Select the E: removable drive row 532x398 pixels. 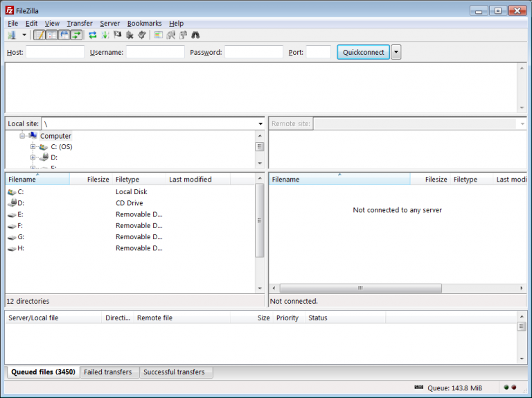(x=130, y=214)
